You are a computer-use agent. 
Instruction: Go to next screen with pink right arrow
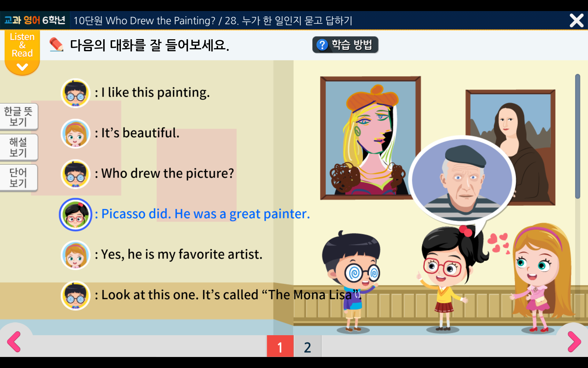click(574, 342)
